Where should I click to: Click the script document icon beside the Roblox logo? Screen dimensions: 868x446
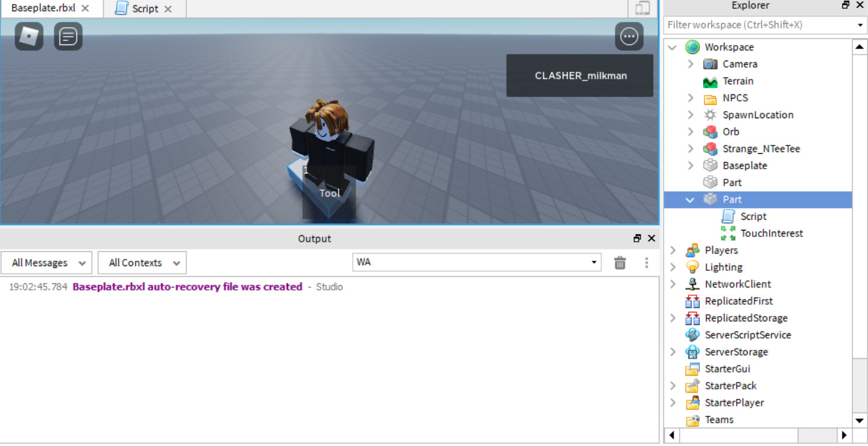click(67, 36)
